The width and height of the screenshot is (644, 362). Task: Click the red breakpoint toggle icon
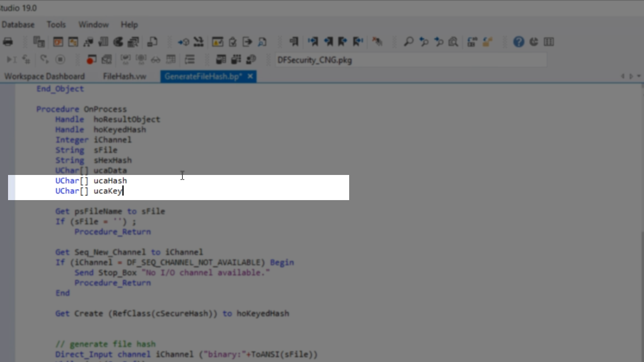[x=91, y=60]
